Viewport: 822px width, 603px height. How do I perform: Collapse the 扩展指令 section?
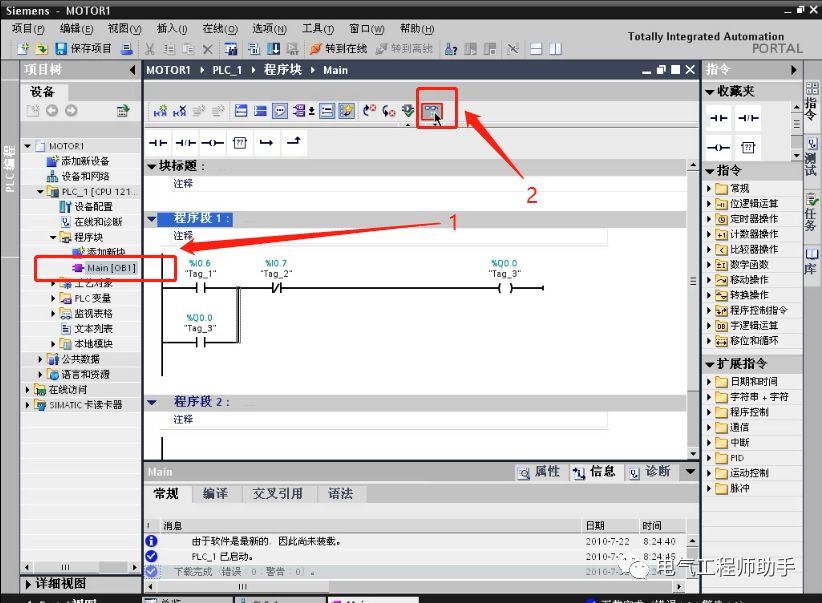(709, 364)
